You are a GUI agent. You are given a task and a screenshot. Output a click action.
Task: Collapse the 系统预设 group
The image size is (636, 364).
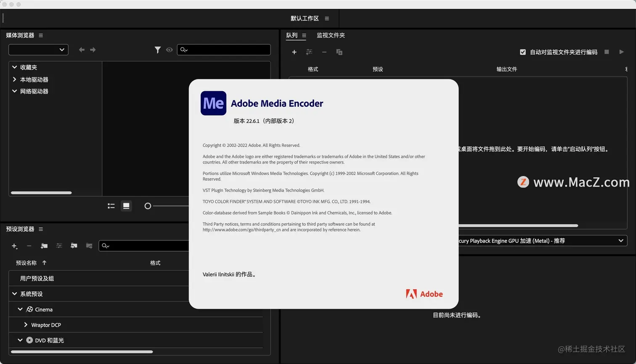click(x=14, y=294)
